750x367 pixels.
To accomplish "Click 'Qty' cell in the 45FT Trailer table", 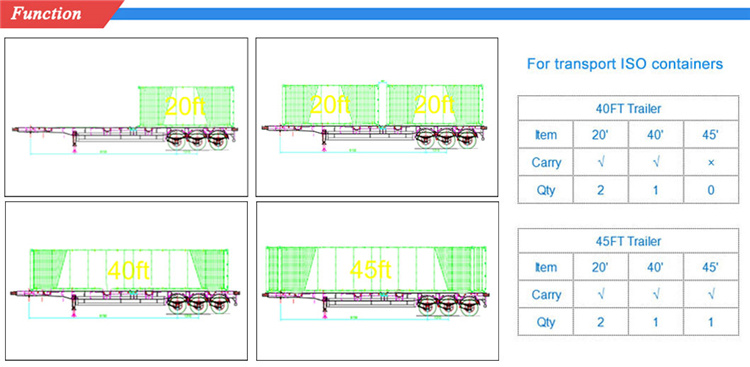I will pyautogui.click(x=546, y=322).
